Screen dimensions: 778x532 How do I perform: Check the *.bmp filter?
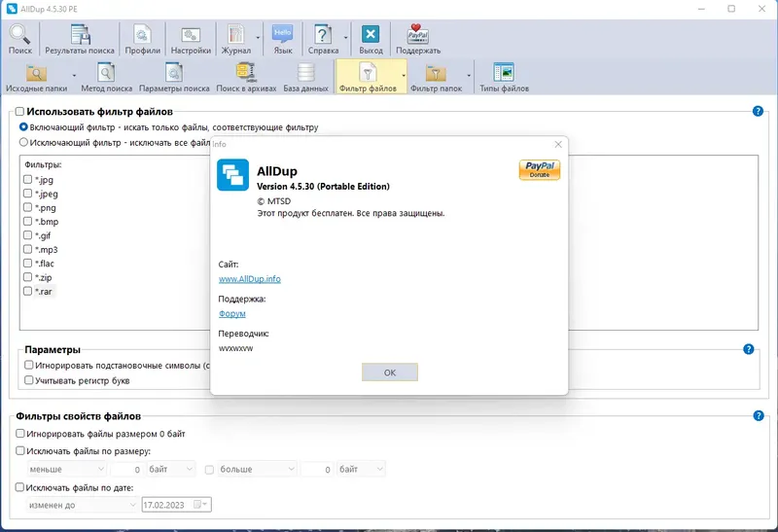coord(28,221)
